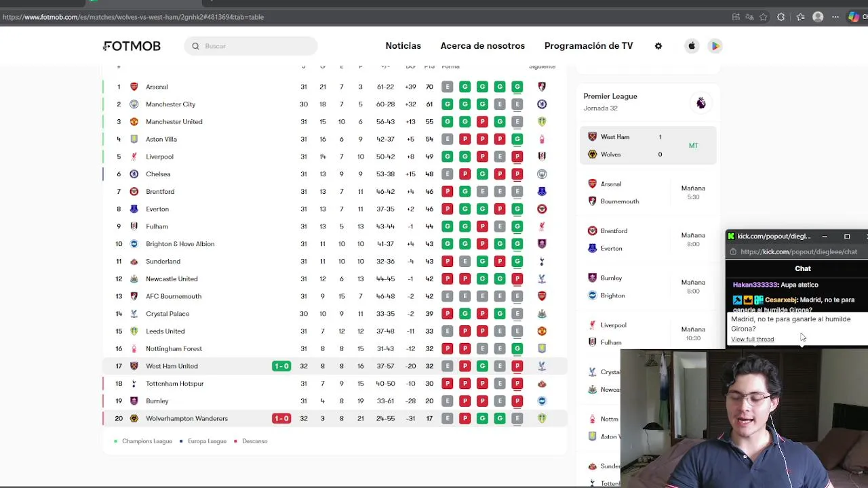Screen dimensions: 868x488
Task: Open Acerca de nosotros menu item
Action: (x=482, y=46)
